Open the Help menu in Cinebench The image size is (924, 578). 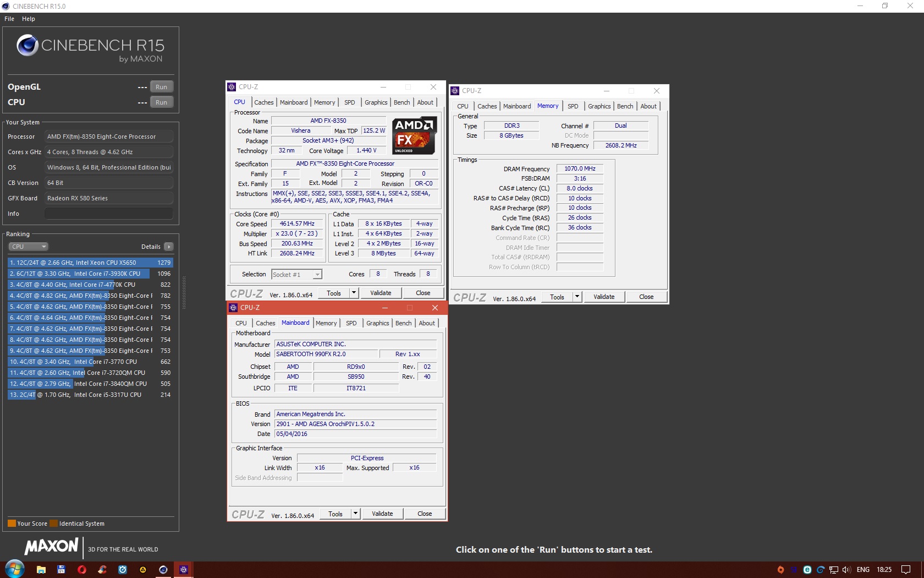click(29, 19)
